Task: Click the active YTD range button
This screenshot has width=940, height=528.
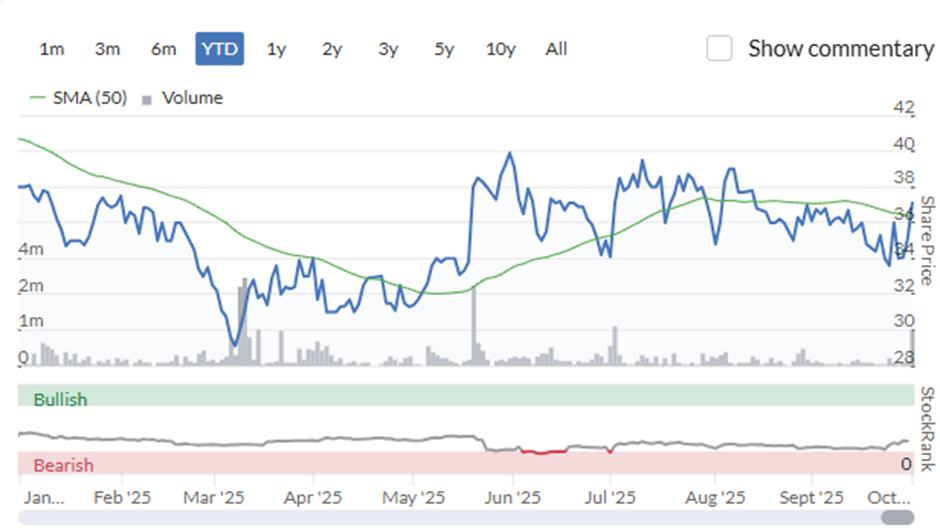Action: coord(219,49)
